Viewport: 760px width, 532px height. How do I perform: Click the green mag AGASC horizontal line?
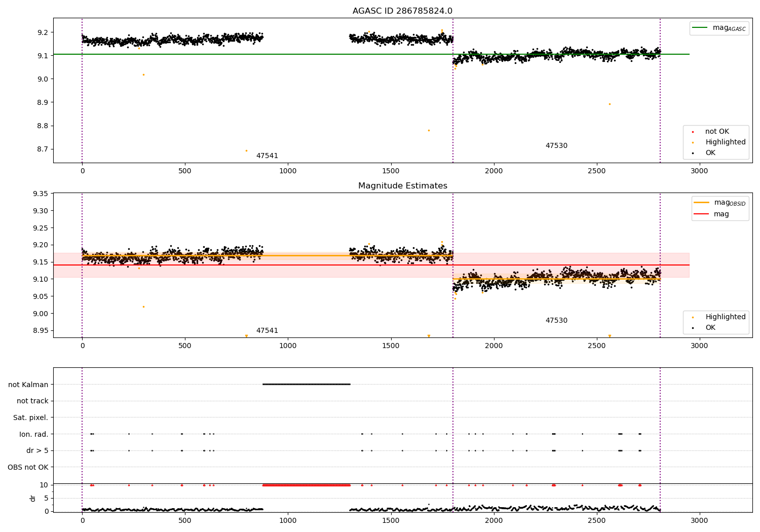371,54
